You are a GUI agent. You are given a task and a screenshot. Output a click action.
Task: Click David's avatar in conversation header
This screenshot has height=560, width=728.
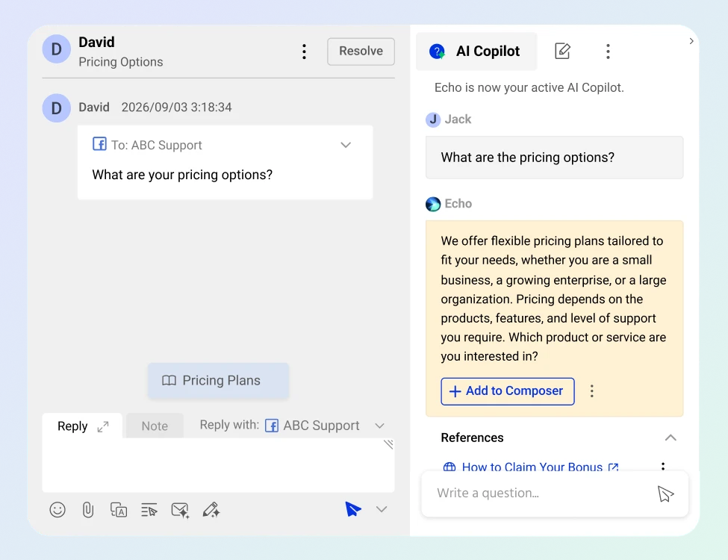(56, 49)
